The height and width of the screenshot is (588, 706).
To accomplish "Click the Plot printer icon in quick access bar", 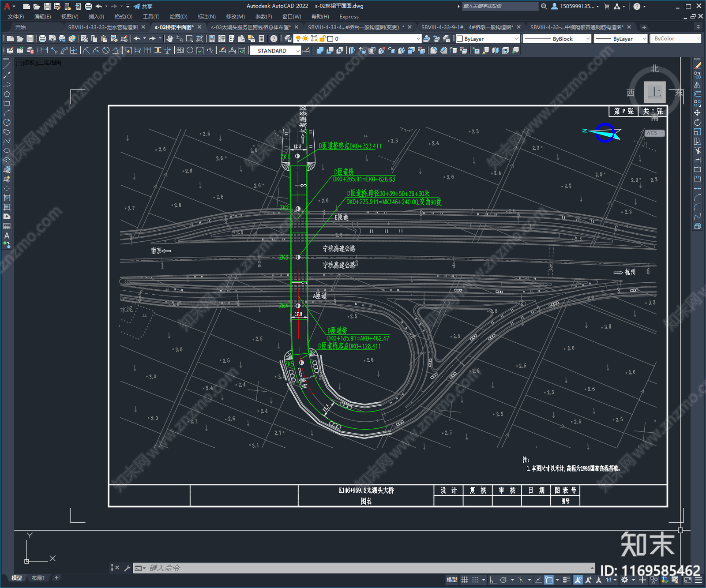I will 88,6.
